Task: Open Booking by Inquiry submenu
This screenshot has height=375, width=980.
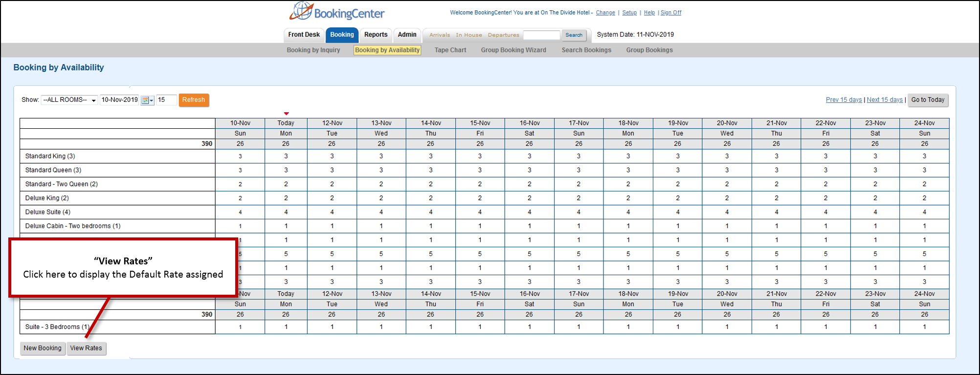Action: pyautogui.click(x=313, y=50)
